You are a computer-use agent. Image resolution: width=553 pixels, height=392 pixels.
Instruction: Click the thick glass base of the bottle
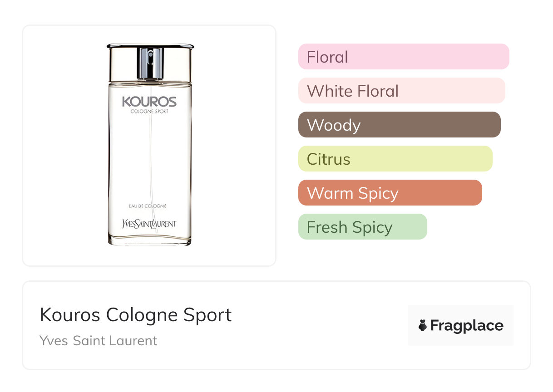[x=149, y=240]
